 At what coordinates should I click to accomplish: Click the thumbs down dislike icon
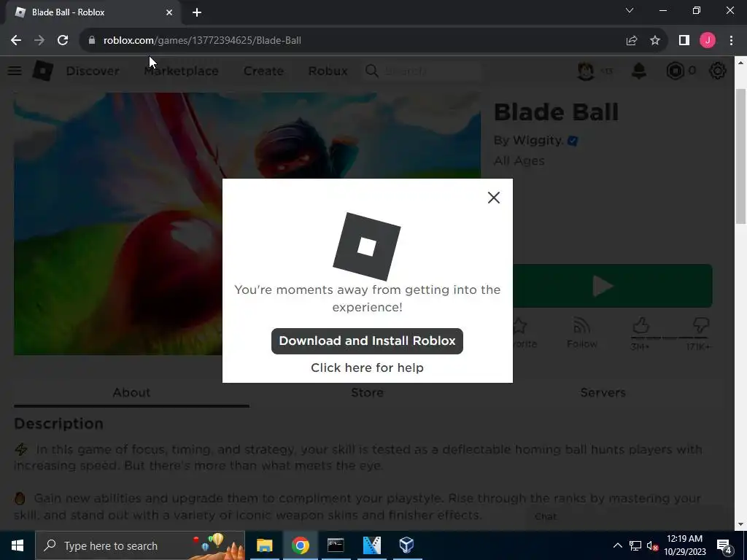point(701,326)
